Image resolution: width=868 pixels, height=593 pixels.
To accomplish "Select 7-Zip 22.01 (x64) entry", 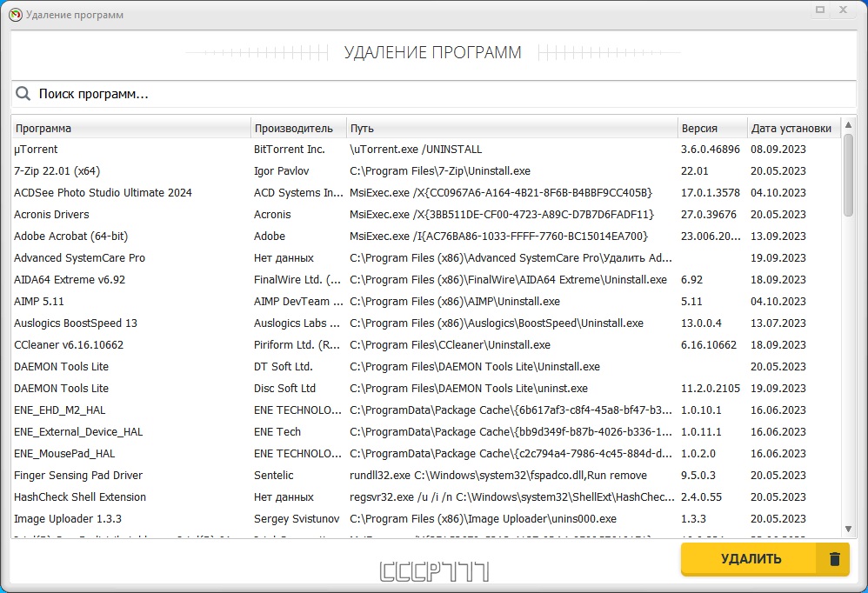I will click(x=130, y=171).
